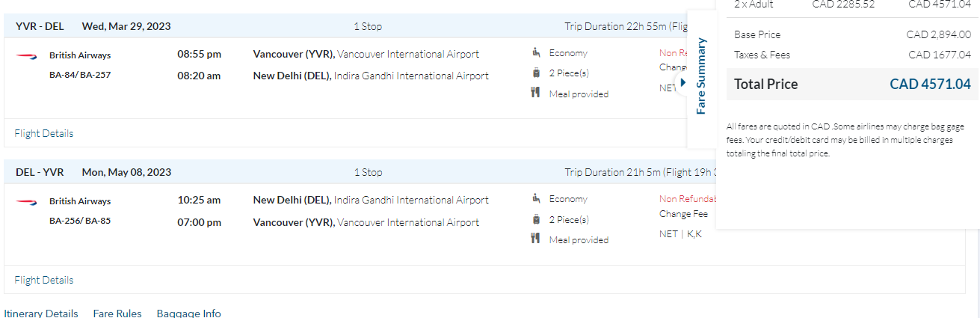Image resolution: width=980 pixels, height=318 pixels.
Task: Collapse the Fare Summary panel arrow
Action: (682, 82)
